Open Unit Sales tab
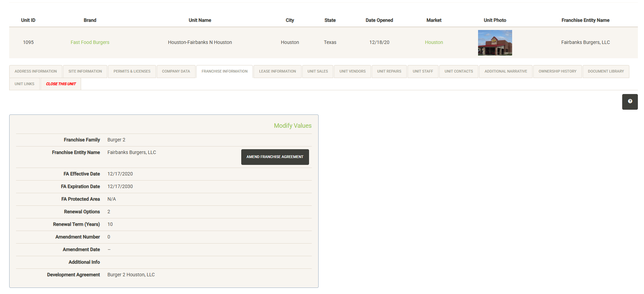The height and width of the screenshot is (294, 644). [318, 72]
